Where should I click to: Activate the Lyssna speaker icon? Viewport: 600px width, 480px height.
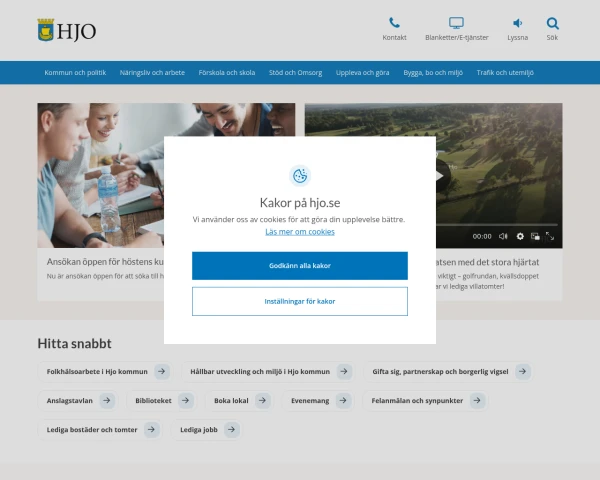pos(517,23)
